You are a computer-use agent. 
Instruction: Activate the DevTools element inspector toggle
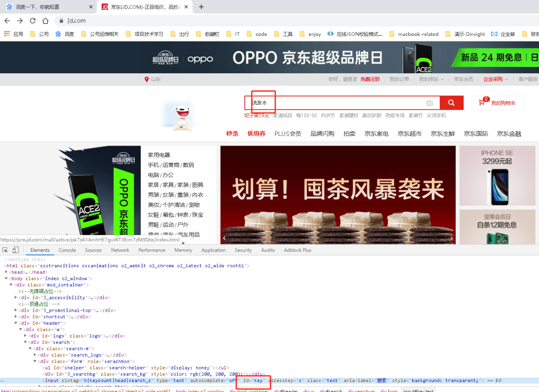point(6,249)
